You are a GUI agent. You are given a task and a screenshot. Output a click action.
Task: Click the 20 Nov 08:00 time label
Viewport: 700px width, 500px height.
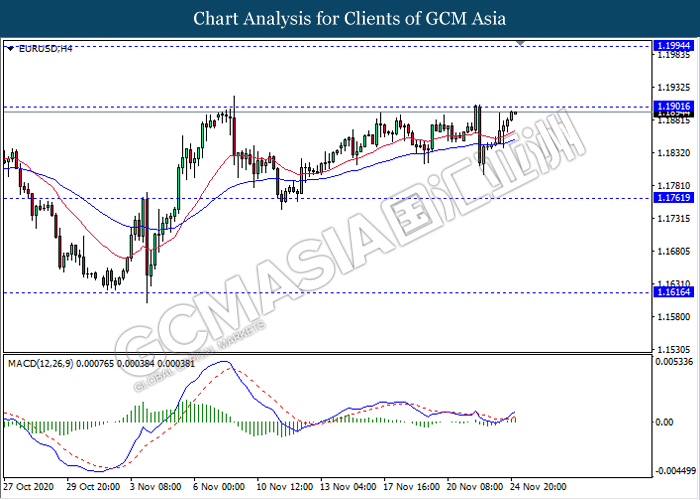click(x=475, y=487)
